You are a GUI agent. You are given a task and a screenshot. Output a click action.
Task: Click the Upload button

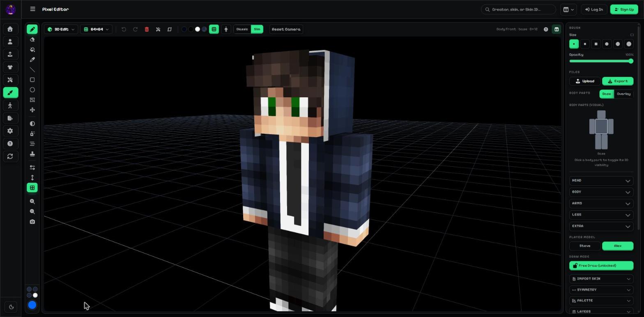click(x=585, y=81)
